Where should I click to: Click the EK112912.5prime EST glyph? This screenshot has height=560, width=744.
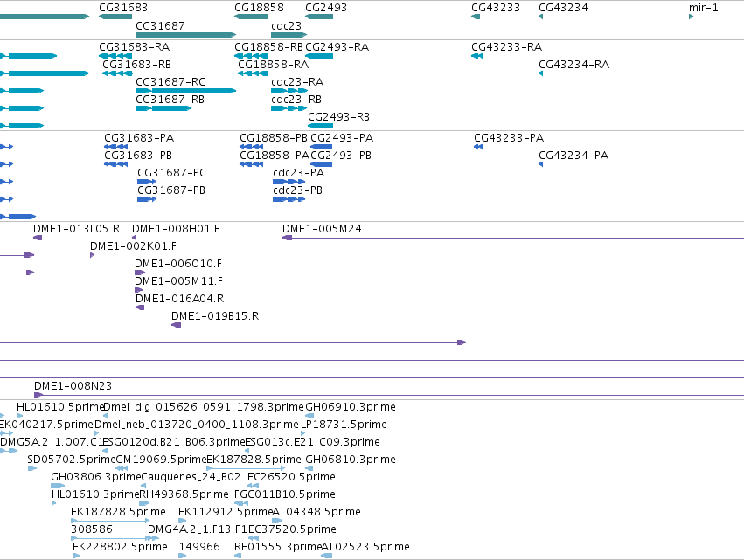pos(182,522)
